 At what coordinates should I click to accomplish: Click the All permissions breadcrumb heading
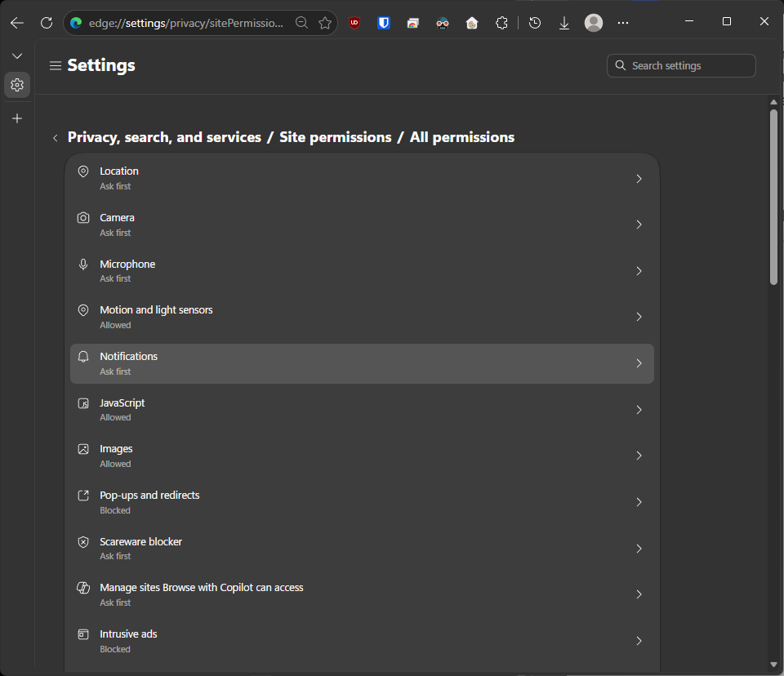pos(462,137)
